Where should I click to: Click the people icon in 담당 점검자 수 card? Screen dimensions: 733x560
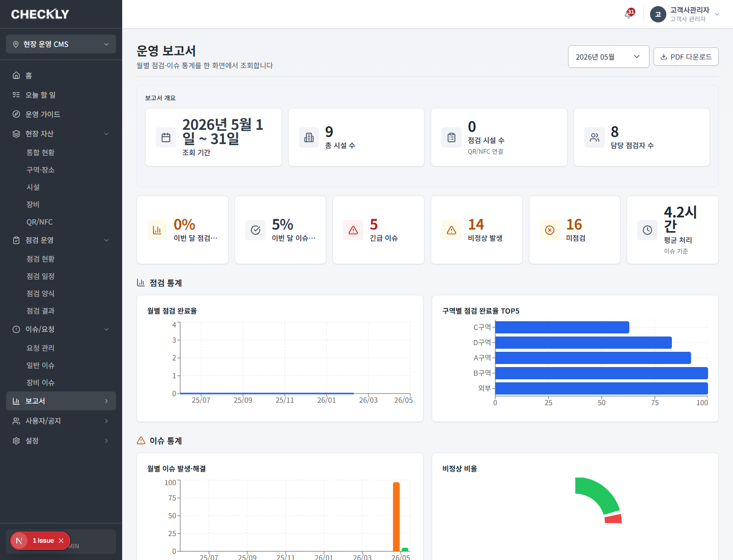(x=595, y=137)
